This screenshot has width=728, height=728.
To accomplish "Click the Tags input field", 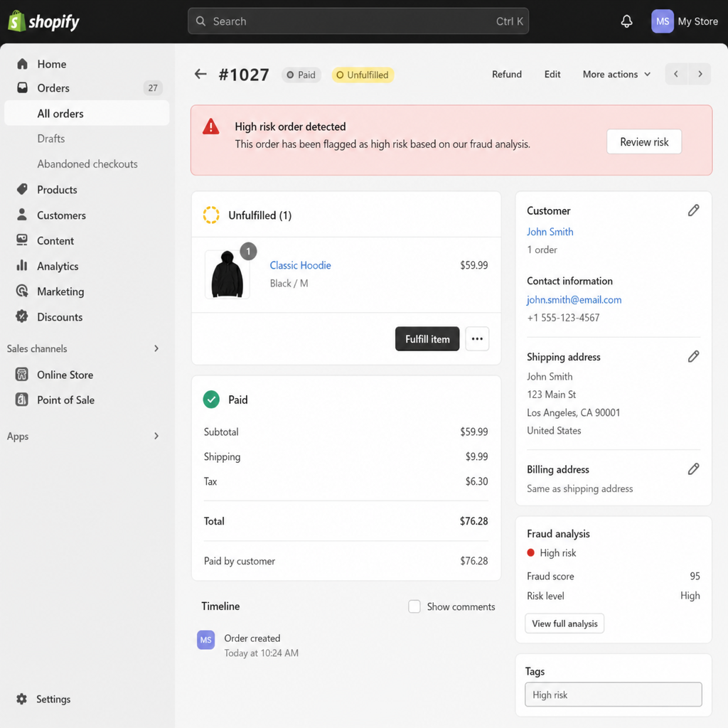I will [614, 695].
